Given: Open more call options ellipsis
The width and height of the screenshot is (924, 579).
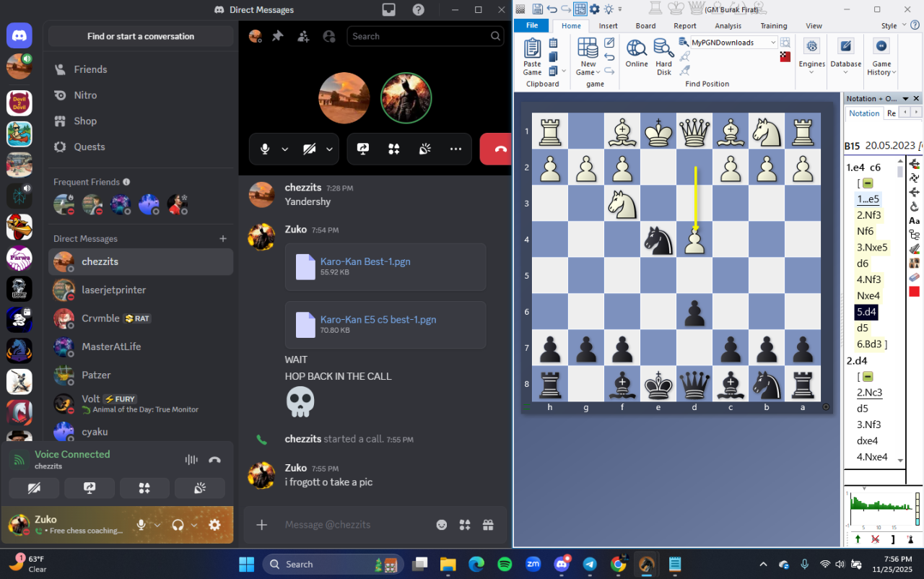Looking at the screenshot, I should point(456,149).
